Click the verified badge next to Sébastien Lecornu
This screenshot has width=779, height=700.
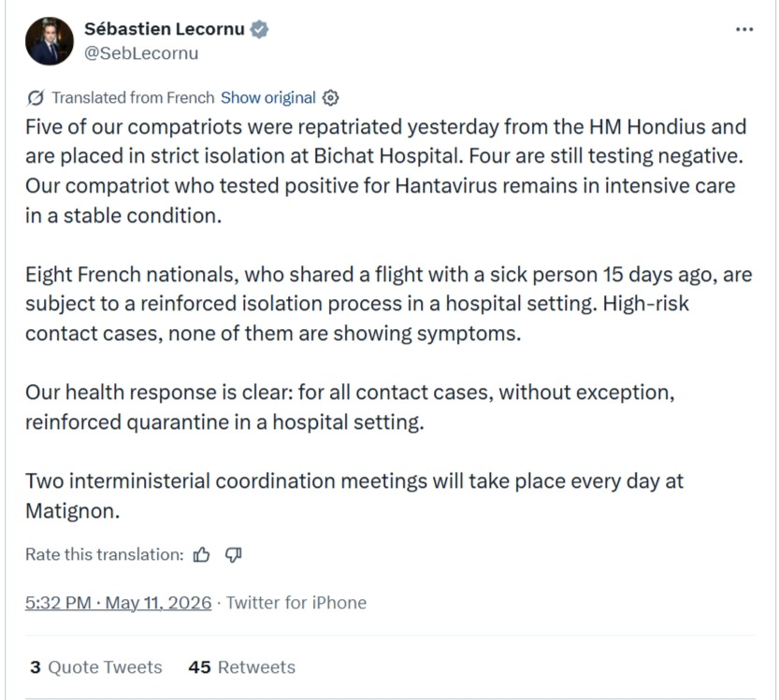pyautogui.click(x=259, y=29)
